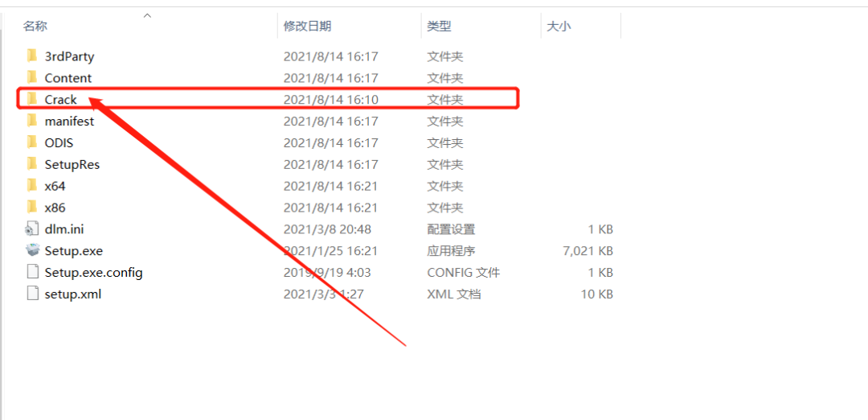Click the 文件夹 type of 3rdParty row
The height and width of the screenshot is (420, 868).
point(444,56)
